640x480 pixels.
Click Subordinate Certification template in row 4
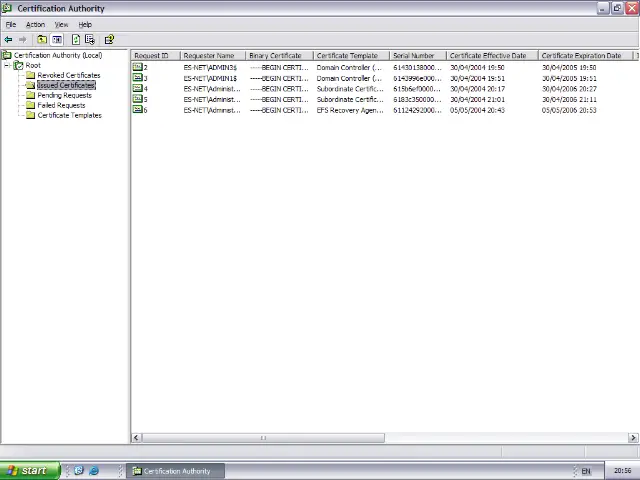(x=350, y=89)
